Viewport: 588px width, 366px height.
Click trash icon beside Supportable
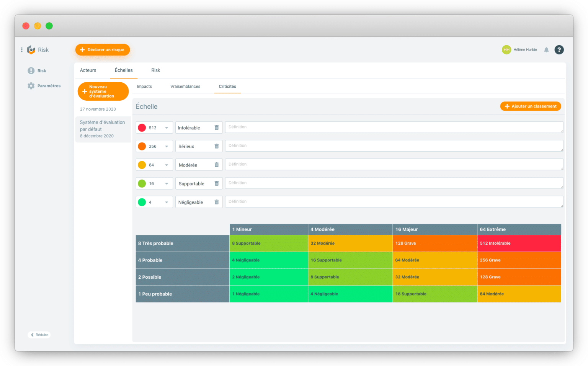216,183
